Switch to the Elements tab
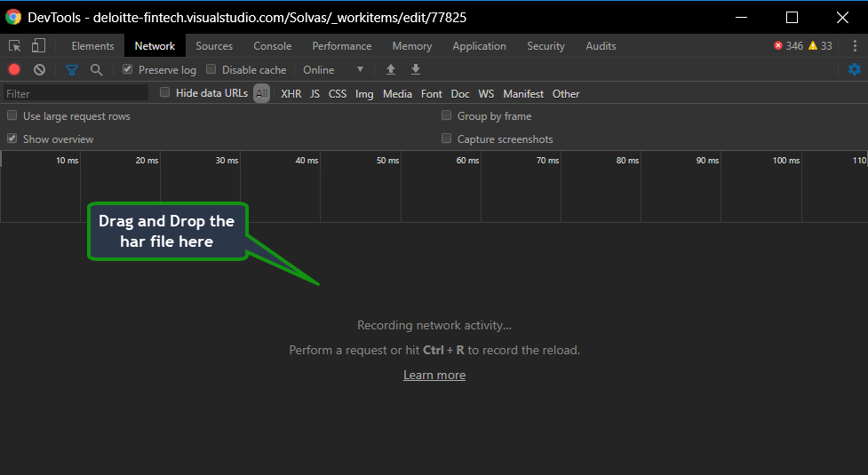Viewport: 868px width, 475px height. click(x=92, y=46)
